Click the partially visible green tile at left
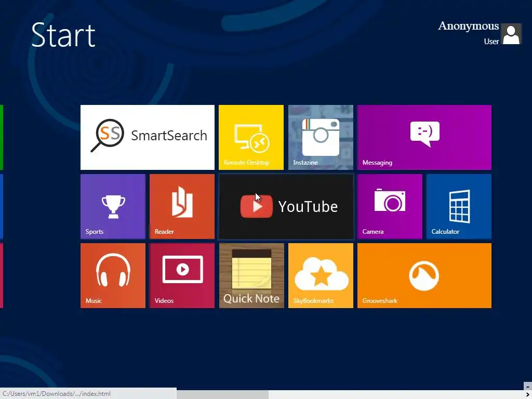This screenshot has height=399, width=532. pyautogui.click(x=2, y=137)
